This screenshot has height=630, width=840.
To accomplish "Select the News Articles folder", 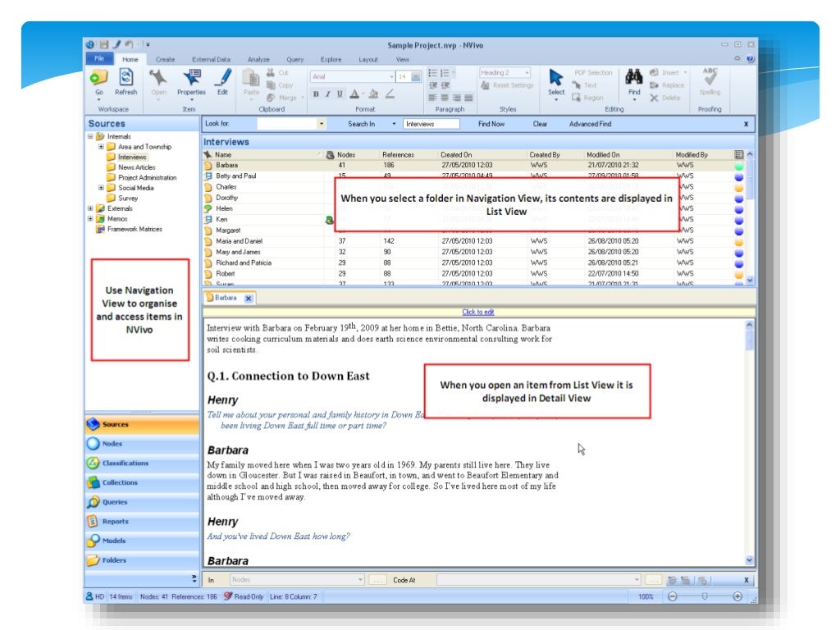I will pyautogui.click(x=137, y=167).
